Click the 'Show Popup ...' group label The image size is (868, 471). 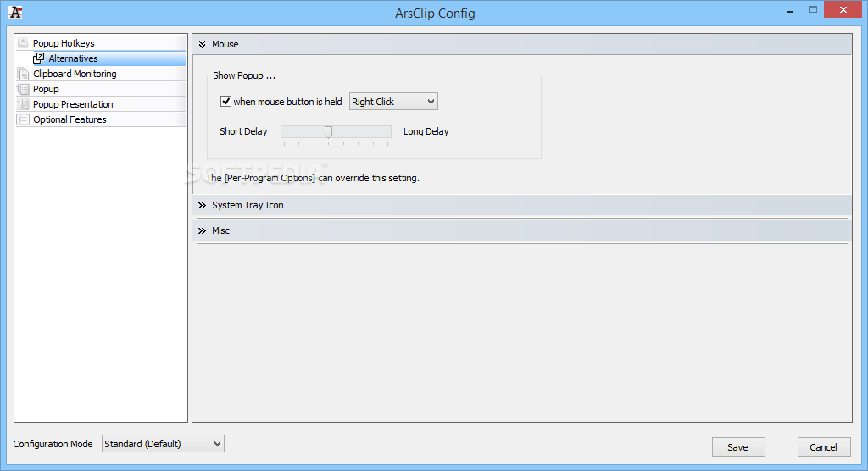pyautogui.click(x=244, y=76)
